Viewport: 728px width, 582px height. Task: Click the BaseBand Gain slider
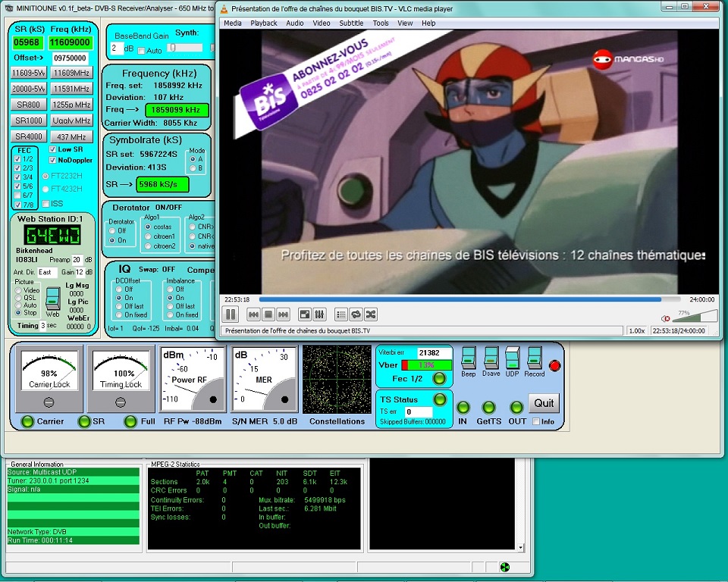pos(185,48)
